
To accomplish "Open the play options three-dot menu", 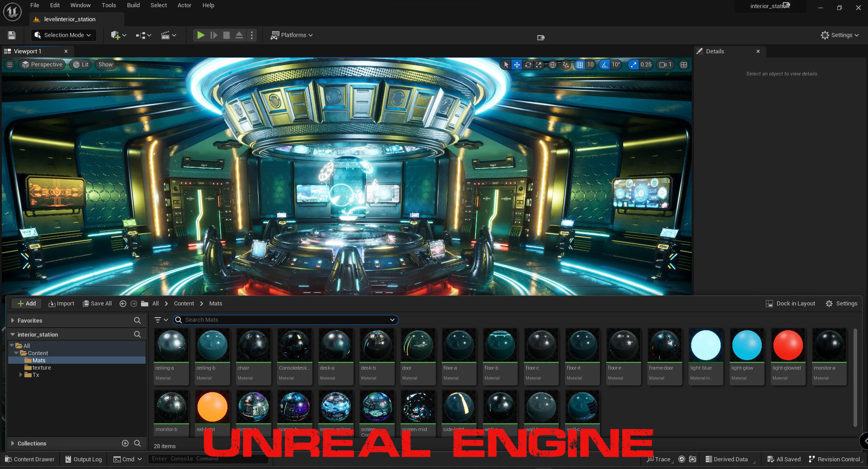I will tap(252, 35).
